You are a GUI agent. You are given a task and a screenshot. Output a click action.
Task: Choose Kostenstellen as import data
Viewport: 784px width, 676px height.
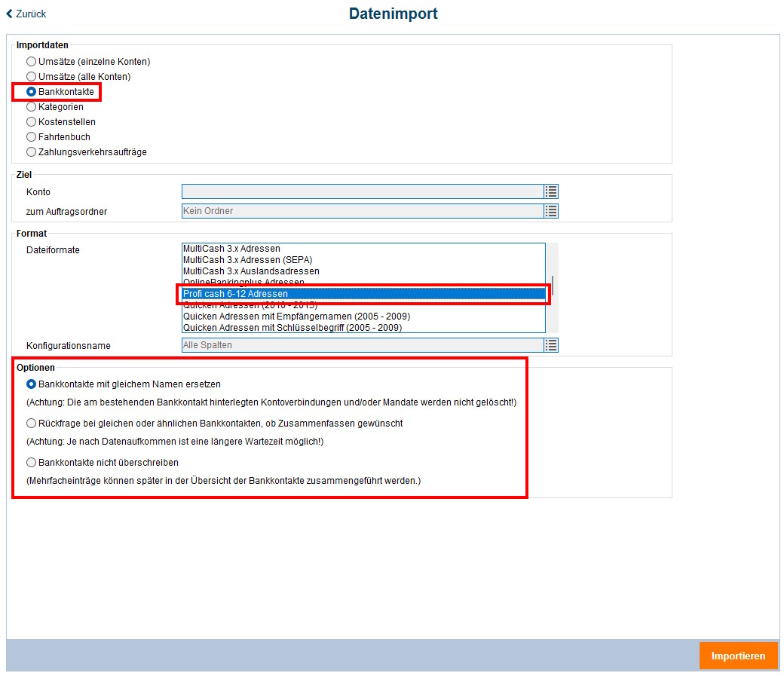31,121
